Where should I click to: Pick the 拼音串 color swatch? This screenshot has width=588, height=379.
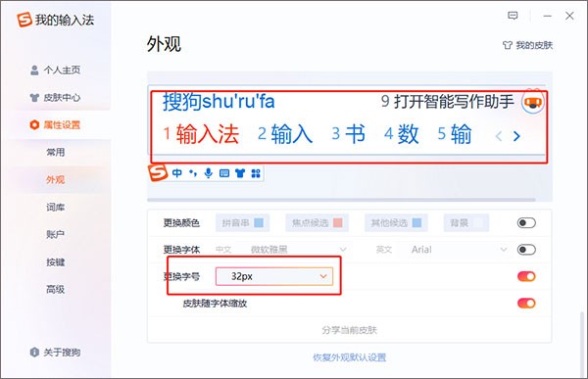click(259, 223)
